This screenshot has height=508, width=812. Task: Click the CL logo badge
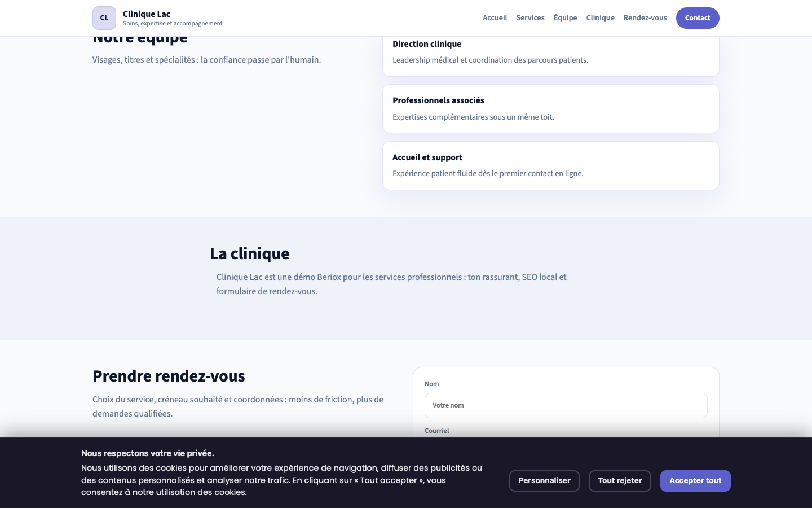(x=104, y=18)
